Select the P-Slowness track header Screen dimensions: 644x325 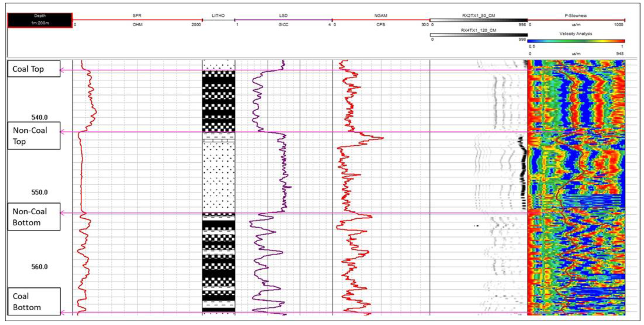576,16
